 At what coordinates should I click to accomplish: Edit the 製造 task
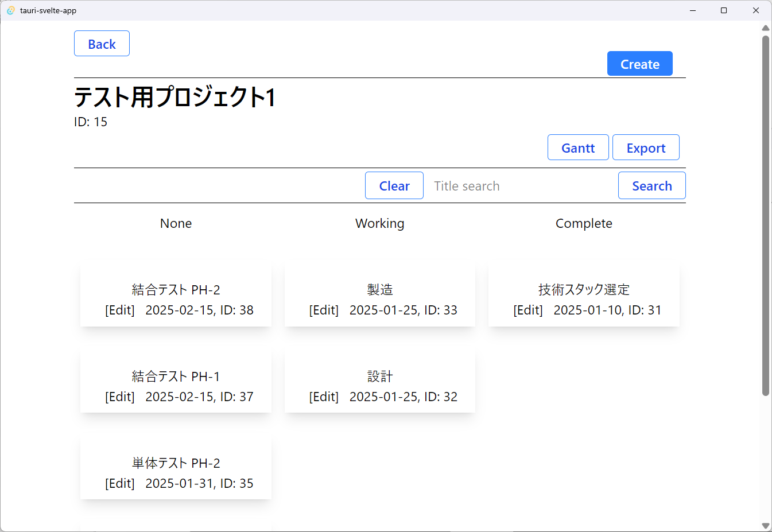point(324,309)
